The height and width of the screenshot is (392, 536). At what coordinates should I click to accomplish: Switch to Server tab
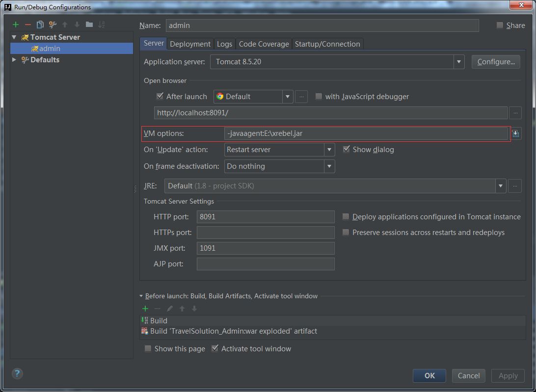pos(154,43)
